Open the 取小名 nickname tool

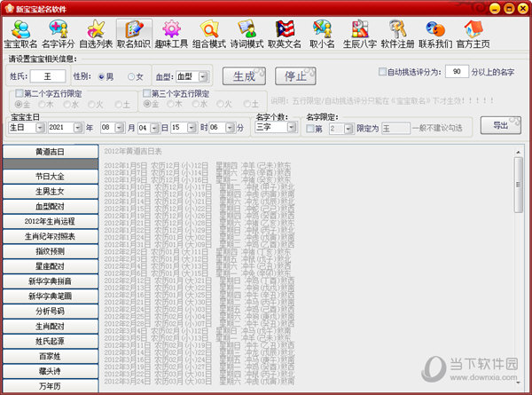point(322,35)
